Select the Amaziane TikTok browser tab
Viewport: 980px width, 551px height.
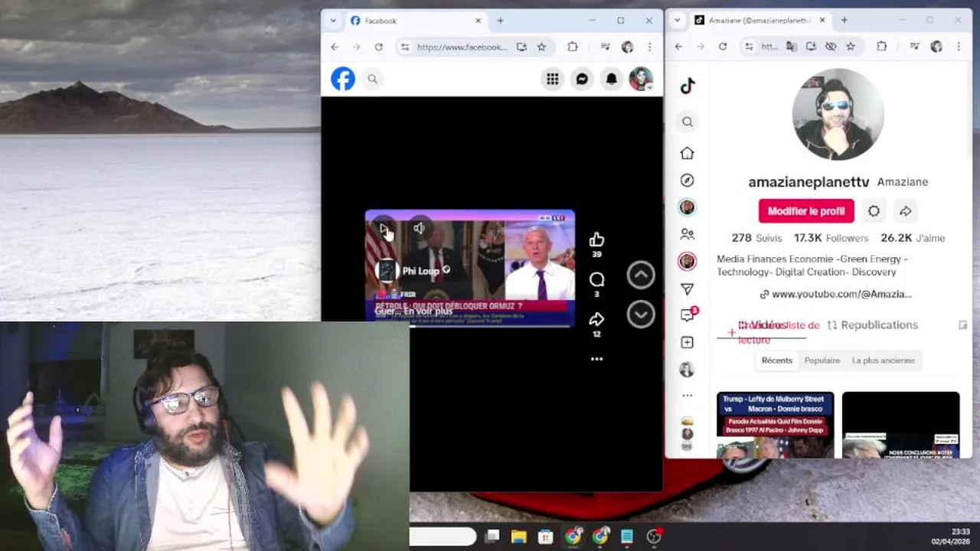tap(759, 21)
